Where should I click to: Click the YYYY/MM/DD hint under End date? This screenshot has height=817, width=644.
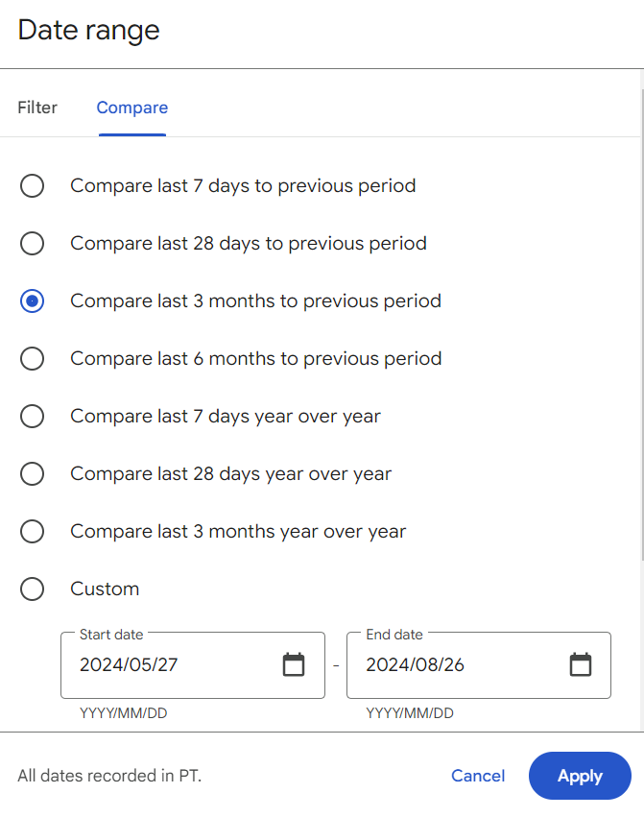(410, 713)
